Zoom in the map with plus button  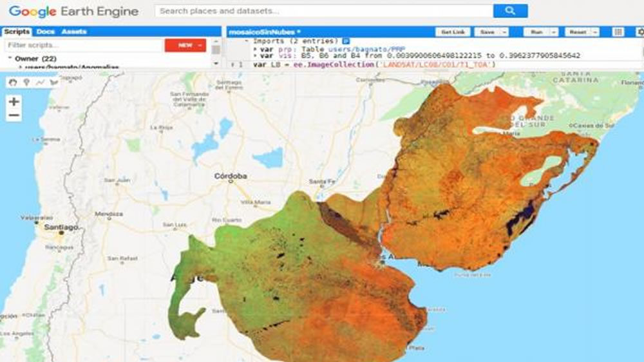[x=14, y=102]
